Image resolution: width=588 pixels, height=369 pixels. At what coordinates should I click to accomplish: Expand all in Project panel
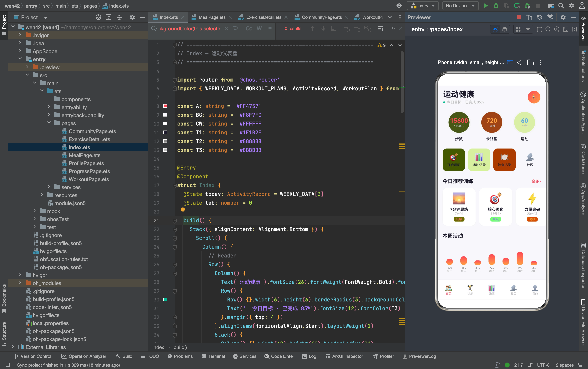pos(109,17)
